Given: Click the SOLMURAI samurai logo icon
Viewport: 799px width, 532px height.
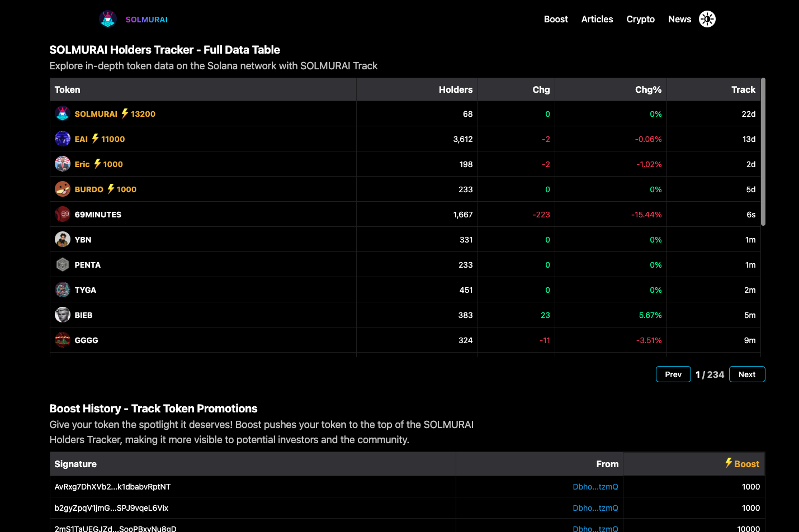Looking at the screenshot, I should pyautogui.click(x=107, y=19).
